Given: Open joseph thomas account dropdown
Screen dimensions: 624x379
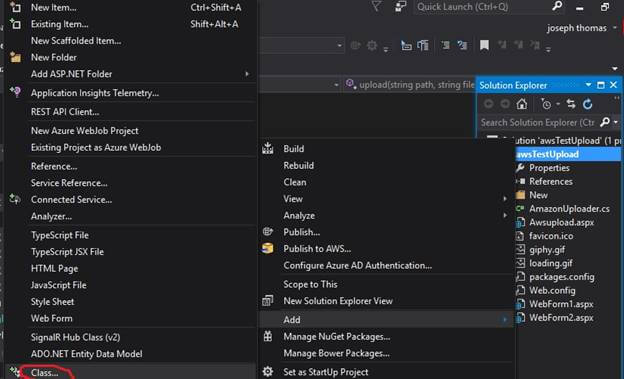Looking at the screenshot, I should click(615, 28).
